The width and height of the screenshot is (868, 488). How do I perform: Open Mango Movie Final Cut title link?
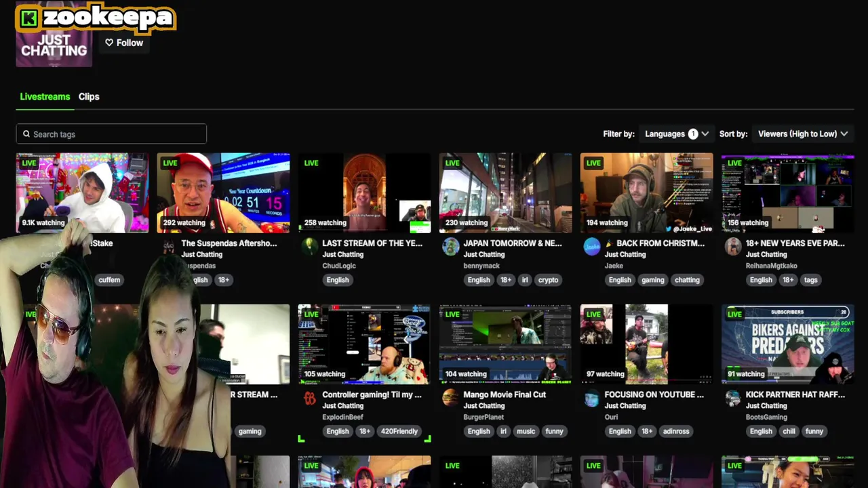pos(505,394)
